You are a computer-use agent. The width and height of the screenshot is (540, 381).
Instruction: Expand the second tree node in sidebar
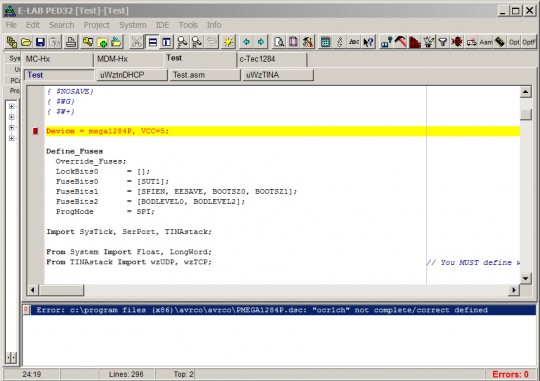point(12,117)
